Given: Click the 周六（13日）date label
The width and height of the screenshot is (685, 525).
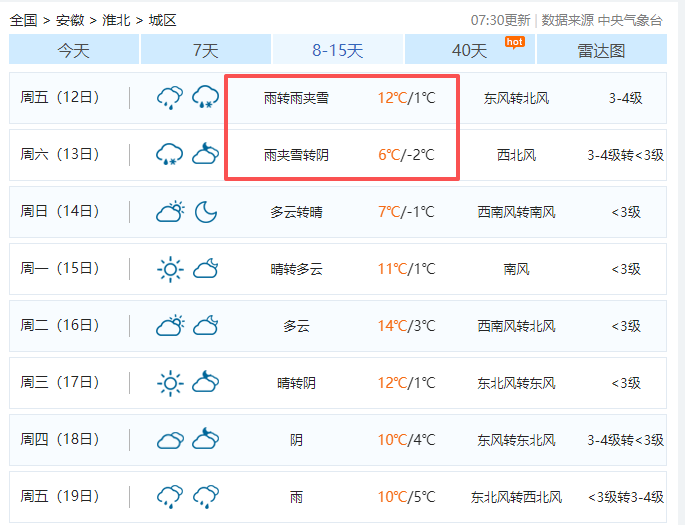Looking at the screenshot, I should pyautogui.click(x=60, y=154).
